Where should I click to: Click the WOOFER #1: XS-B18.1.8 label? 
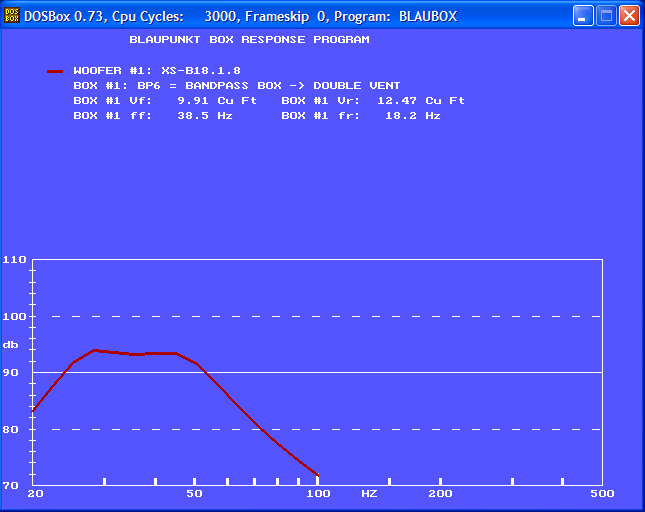tap(157, 71)
